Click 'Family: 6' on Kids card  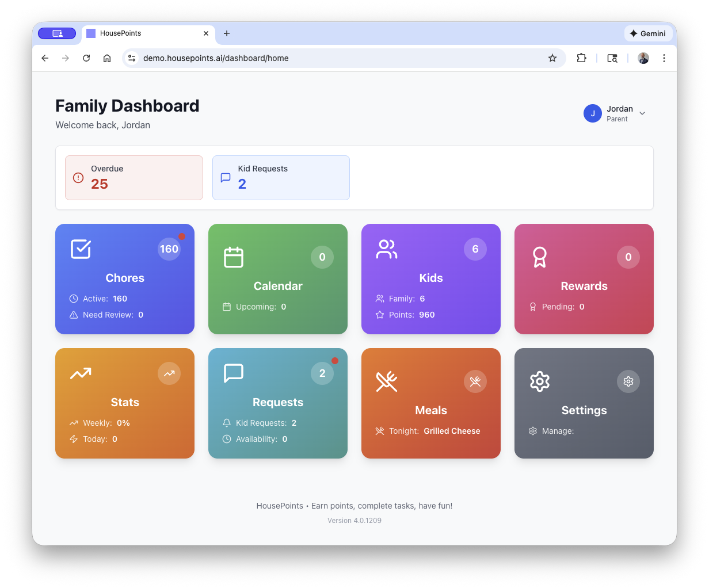pyautogui.click(x=400, y=299)
